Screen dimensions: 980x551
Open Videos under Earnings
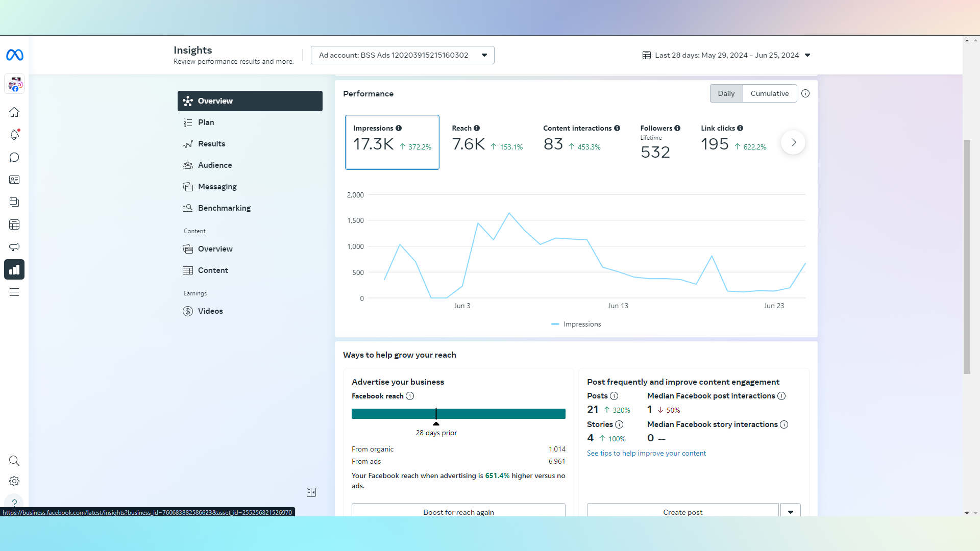click(x=250, y=311)
